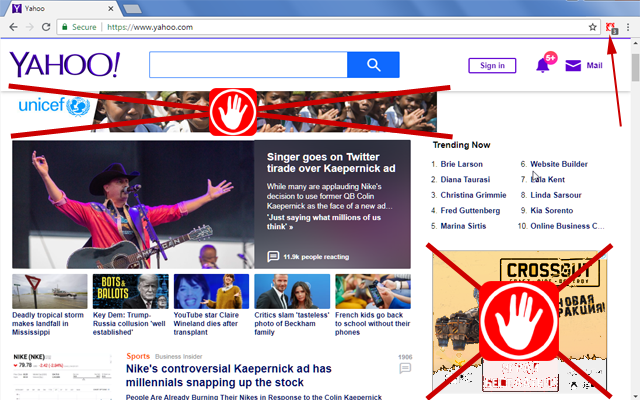Open notifications bell icon
The width and height of the screenshot is (640, 400).
tap(542, 65)
